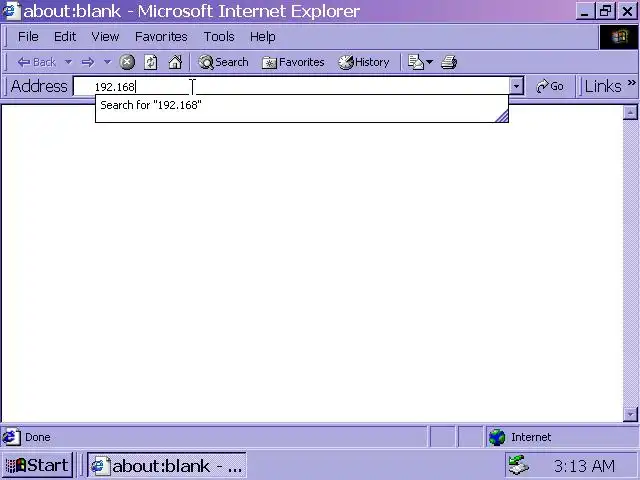The image size is (640, 480).
Task: Click the Internet zone label in status bar
Action: [x=531, y=437]
